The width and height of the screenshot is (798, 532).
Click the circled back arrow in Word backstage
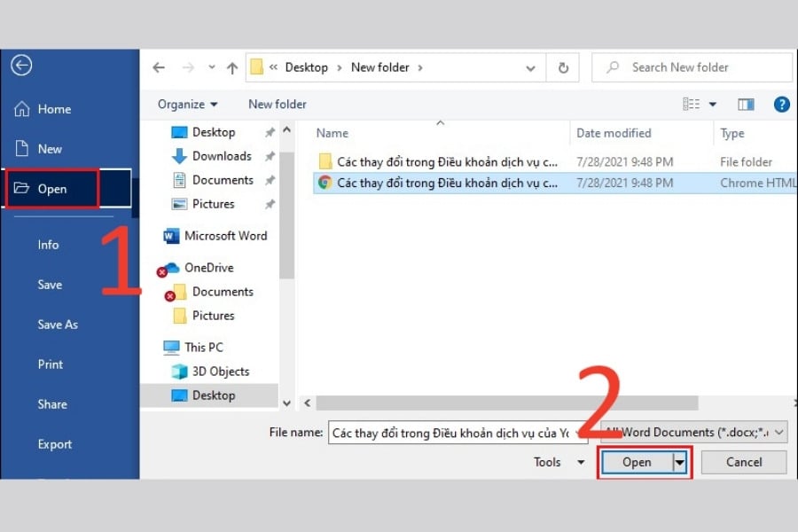coord(20,65)
